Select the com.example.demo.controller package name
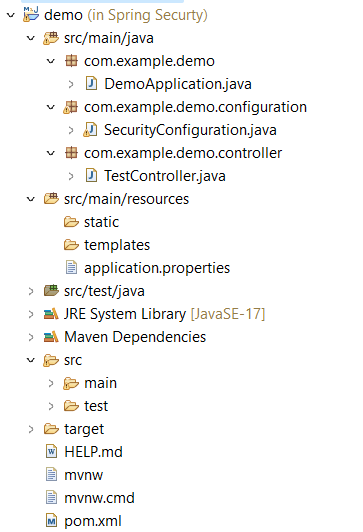The width and height of the screenshot is (363, 532). (x=183, y=153)
